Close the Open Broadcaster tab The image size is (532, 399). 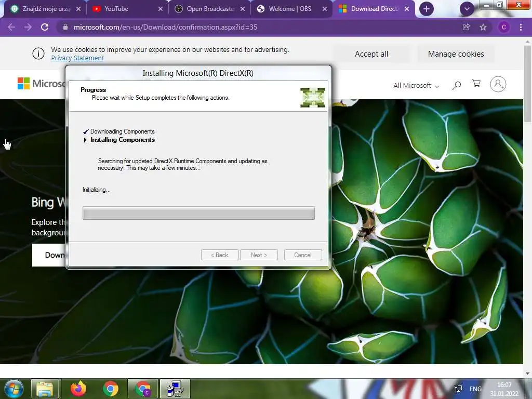tap(243, 9)
